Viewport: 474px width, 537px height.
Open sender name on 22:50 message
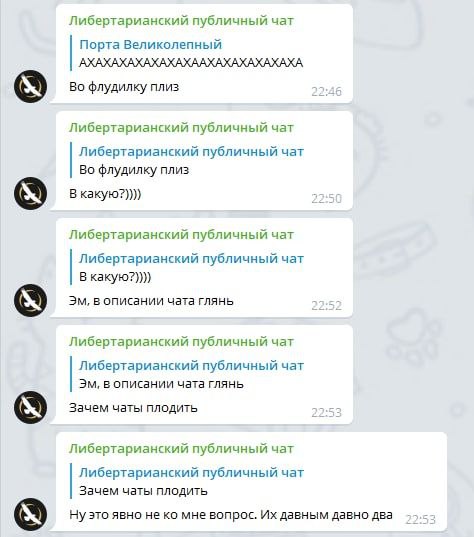[x=181, y=128]
